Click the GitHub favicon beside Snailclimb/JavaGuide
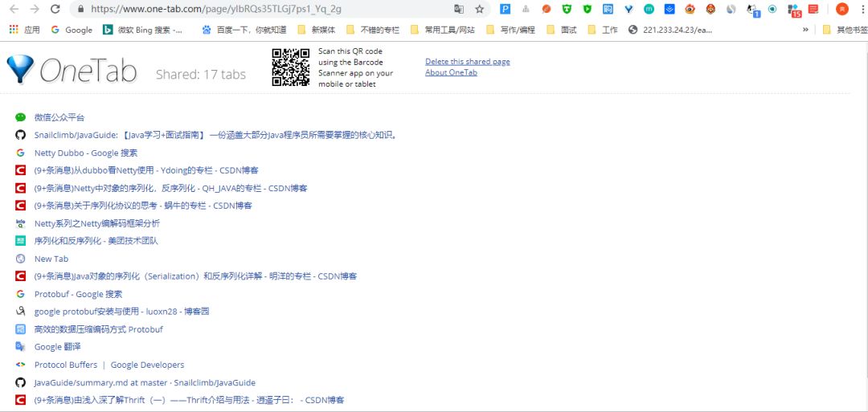Screen dimensions: 868x412 pos(20,135)
